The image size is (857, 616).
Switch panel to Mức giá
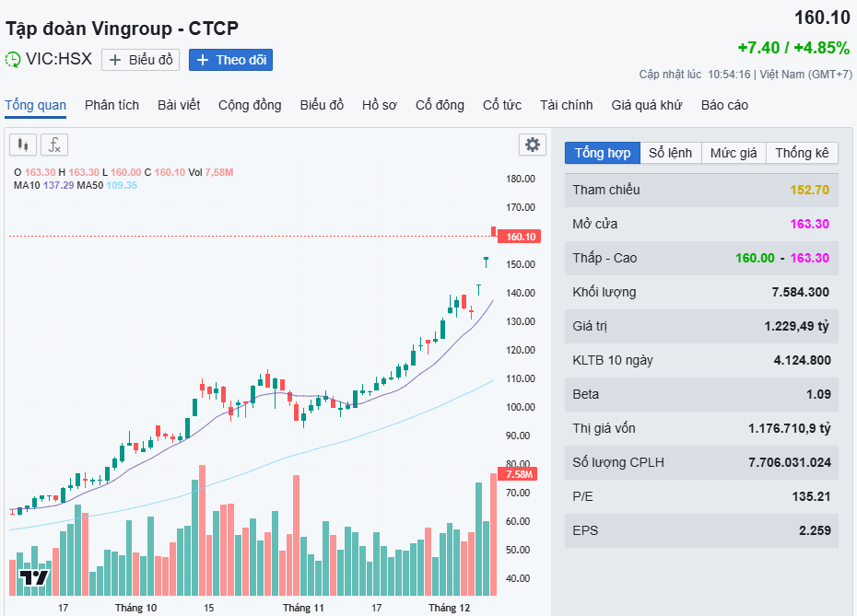coord(734,153)
